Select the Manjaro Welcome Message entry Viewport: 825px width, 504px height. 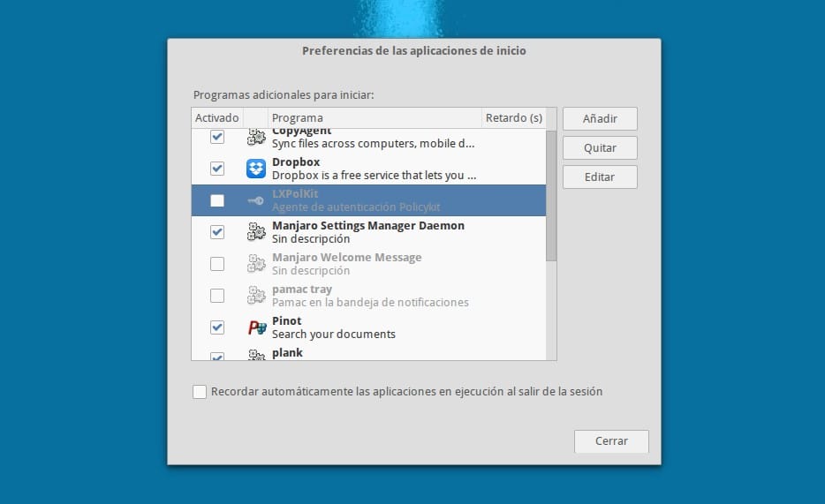coord(347,264)
